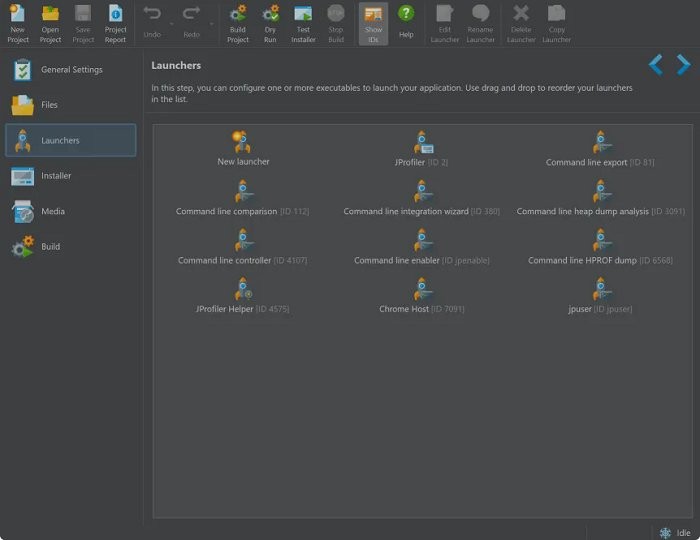Expand the Undo history dropdown arrow

(x=170, y=23)
